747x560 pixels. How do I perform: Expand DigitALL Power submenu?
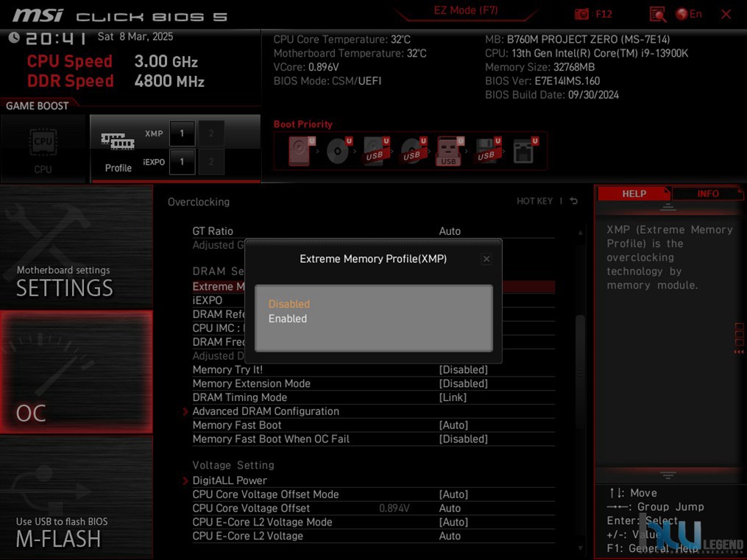(230, 481)
